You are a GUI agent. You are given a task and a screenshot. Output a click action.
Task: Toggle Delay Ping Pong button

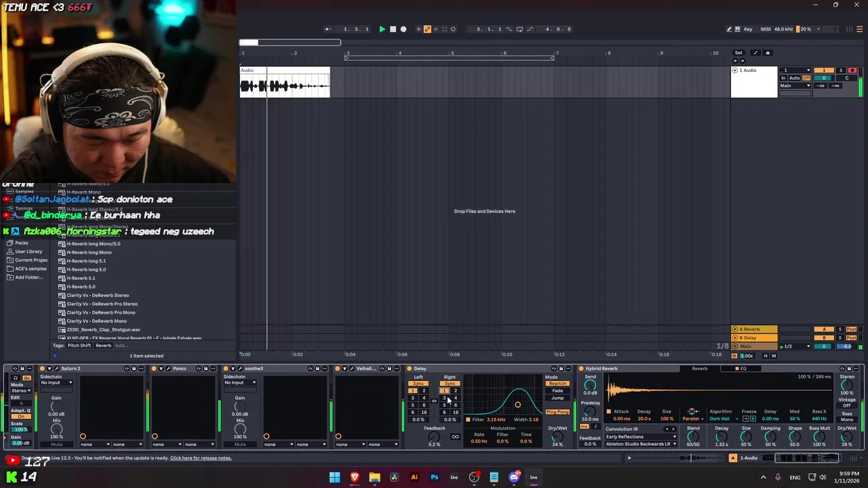coord(557,412)
